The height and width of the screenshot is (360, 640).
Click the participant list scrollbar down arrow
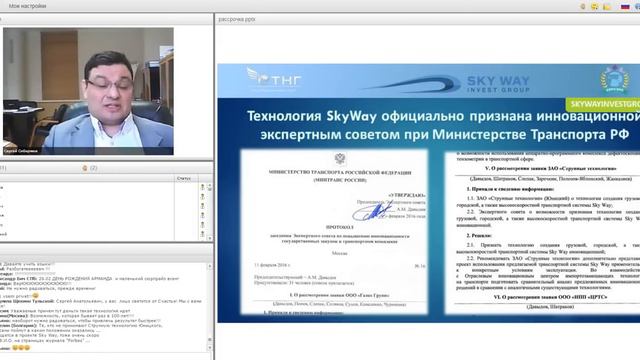(210, 238)
